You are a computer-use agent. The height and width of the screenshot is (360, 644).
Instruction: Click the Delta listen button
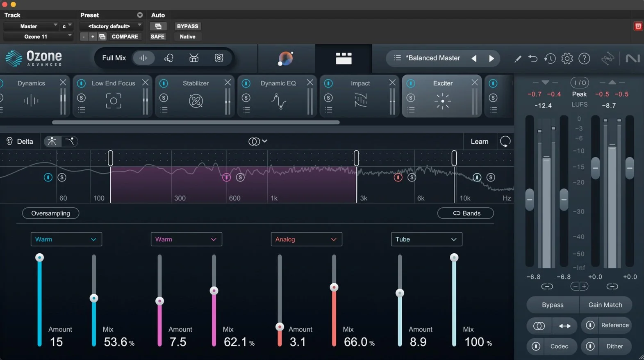[20, 142]
